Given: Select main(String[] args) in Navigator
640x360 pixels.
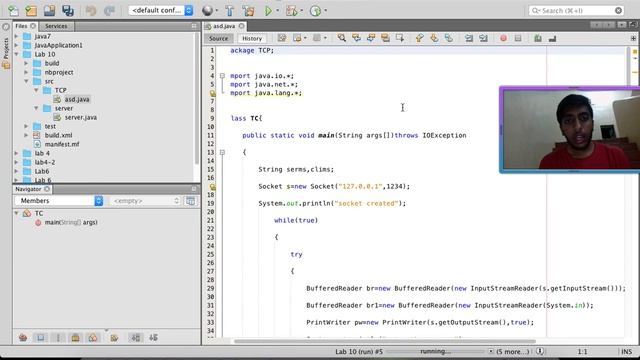Looking at the screenshot, I should click(71, 222).
